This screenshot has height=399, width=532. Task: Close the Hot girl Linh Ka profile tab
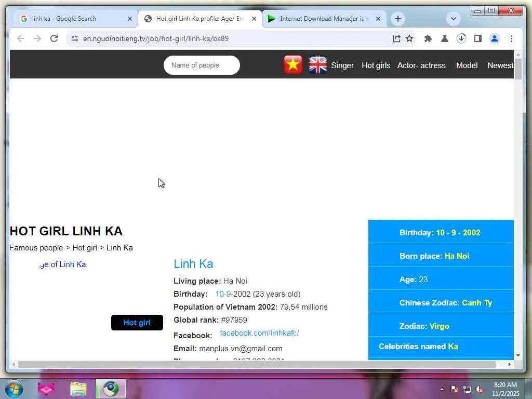point(254,19)
